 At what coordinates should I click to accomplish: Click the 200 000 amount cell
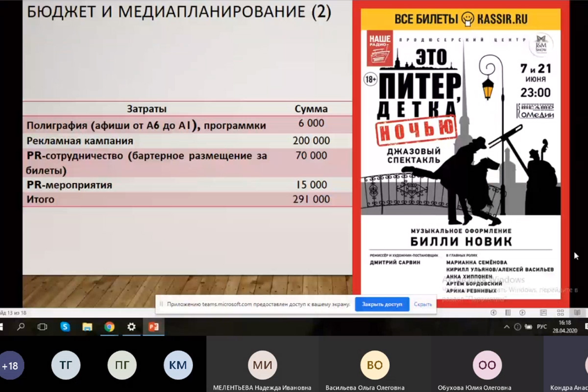tap(311, 141)
